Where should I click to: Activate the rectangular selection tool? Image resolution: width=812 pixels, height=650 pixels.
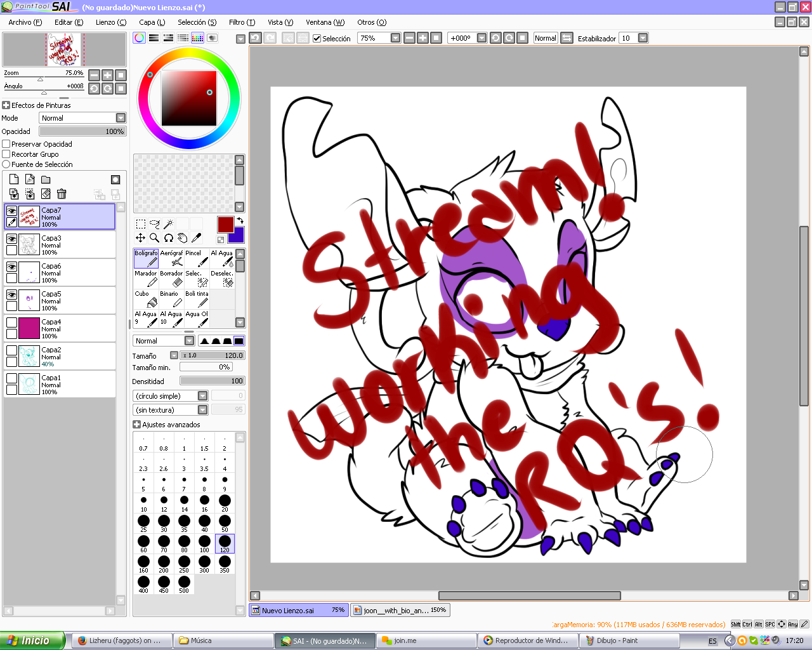point(141,224)
